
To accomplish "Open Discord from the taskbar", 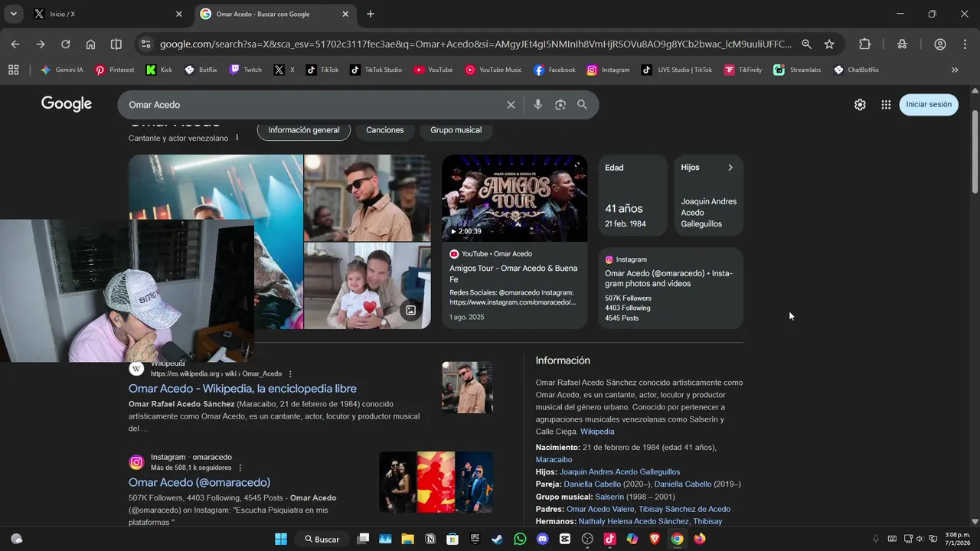I will (543, 539).
